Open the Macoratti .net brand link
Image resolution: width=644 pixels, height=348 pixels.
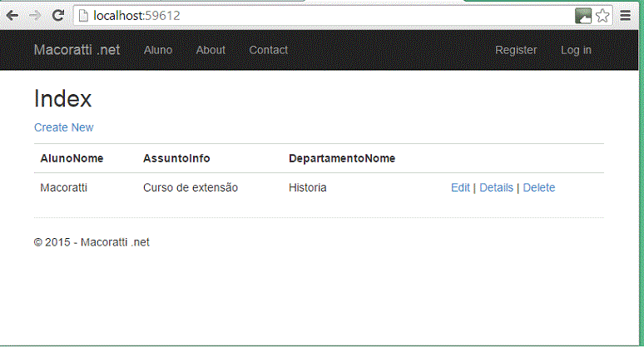77,50
